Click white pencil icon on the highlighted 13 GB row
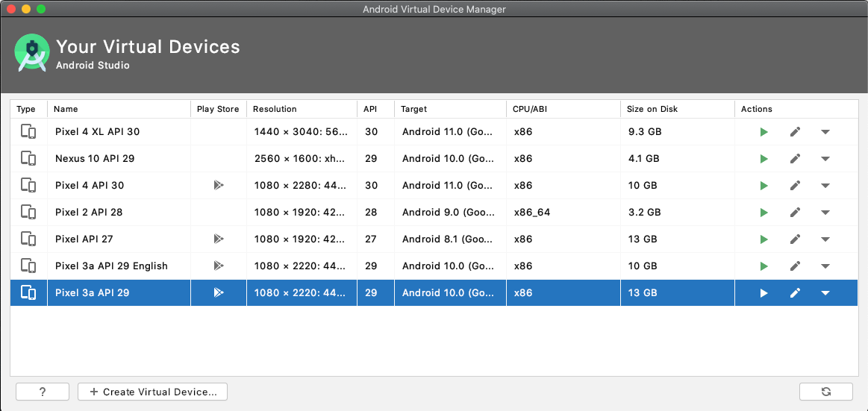Screen dimensions: 868x411 795,292
